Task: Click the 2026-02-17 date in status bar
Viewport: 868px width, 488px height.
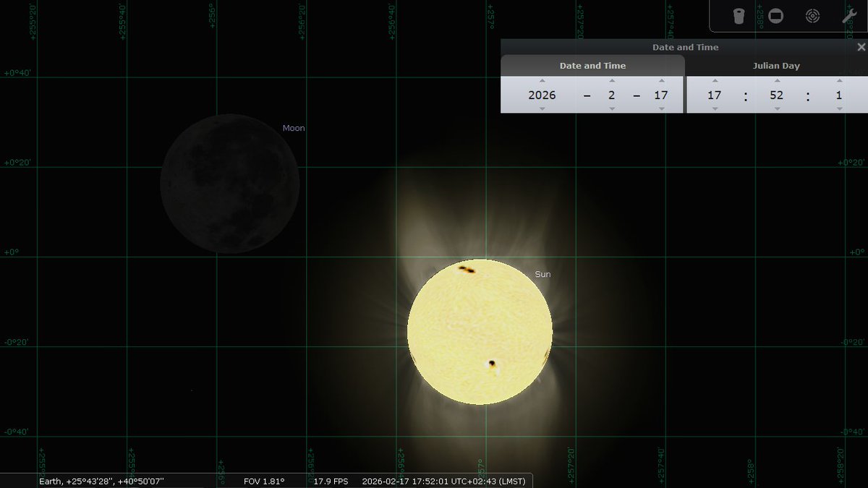Action: [386, 481]
